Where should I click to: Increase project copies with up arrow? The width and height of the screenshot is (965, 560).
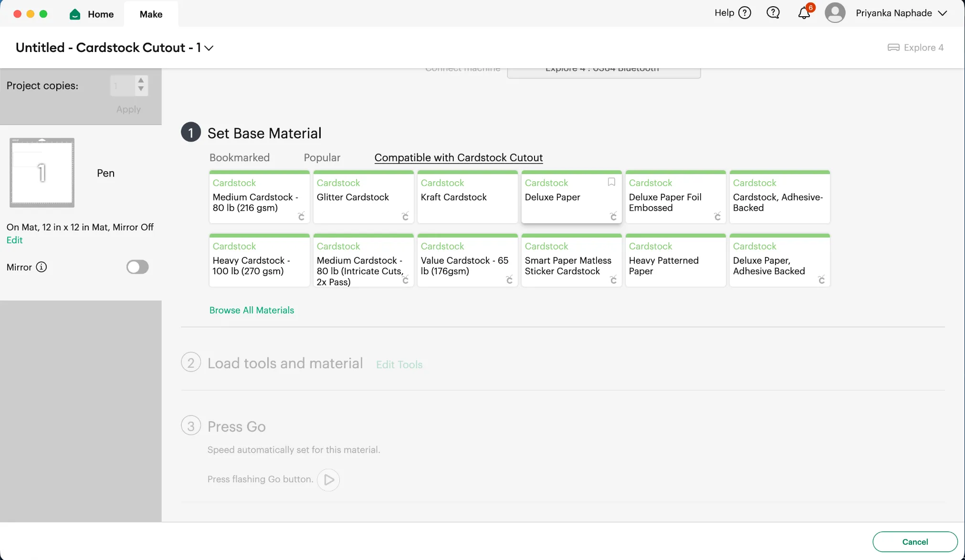pos(141,80)
